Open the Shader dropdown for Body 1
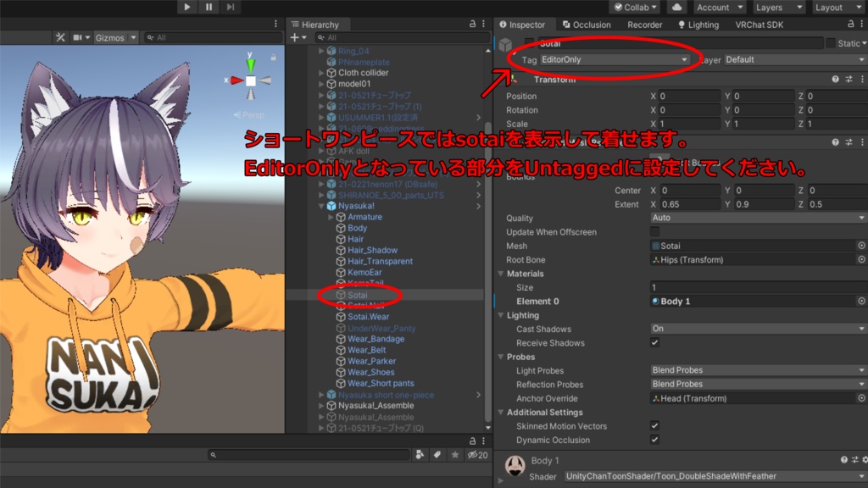 coord(715,476)
